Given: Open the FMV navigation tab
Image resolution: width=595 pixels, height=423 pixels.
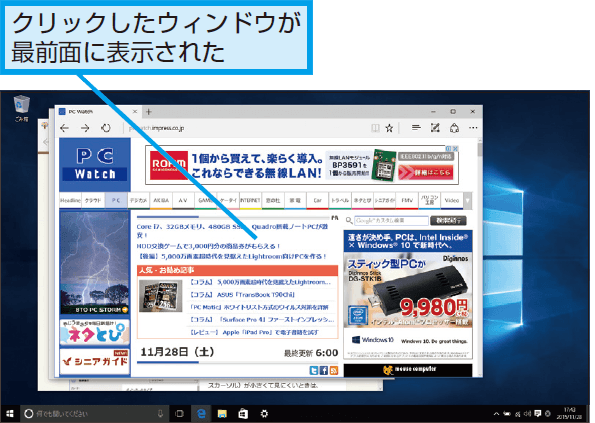Looking at the screenshot, I should [x=407, y=200].
